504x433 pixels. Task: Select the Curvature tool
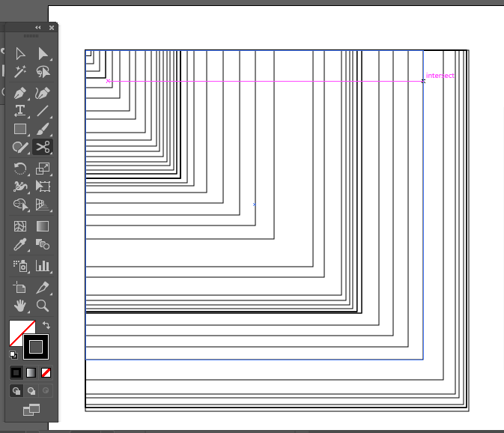click(43, 93)
